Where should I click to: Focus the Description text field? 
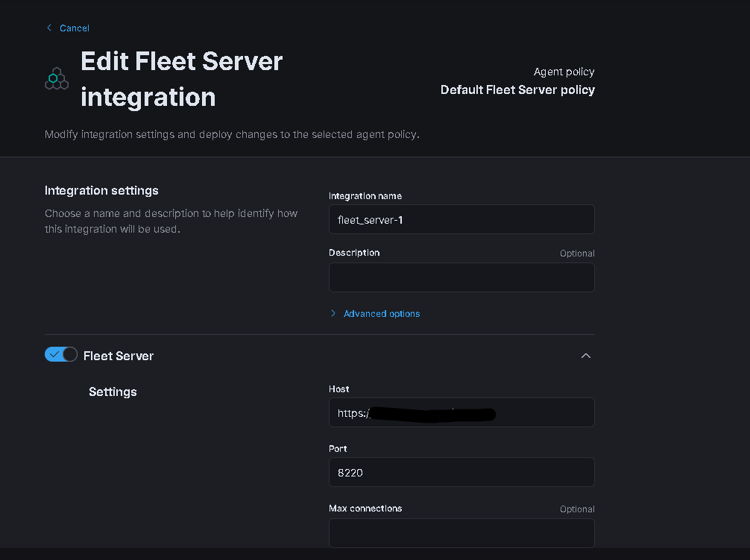461,277
